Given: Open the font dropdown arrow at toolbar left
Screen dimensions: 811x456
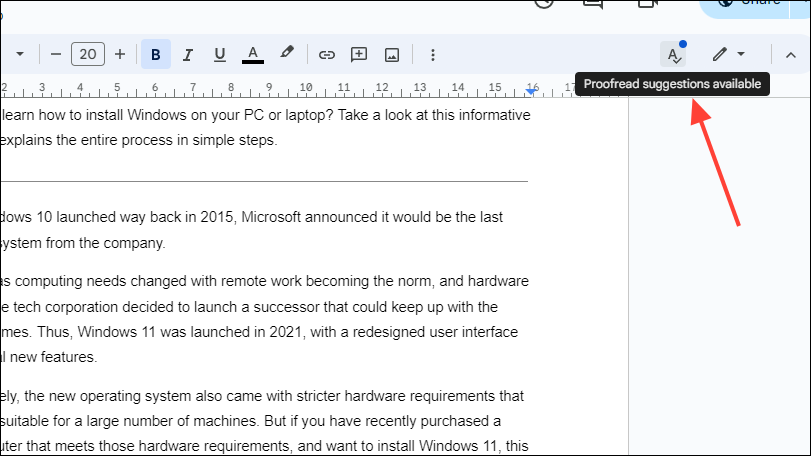Looking at the screenshot, I should pyautogui.click(x=20, y=54).
